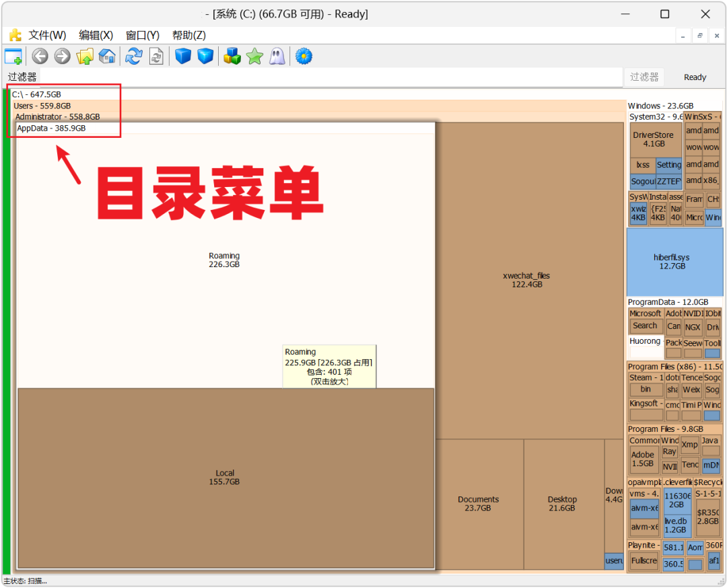727x588 pixels.
Task: Click the Ready status label
Action: [x=695, y=77]
